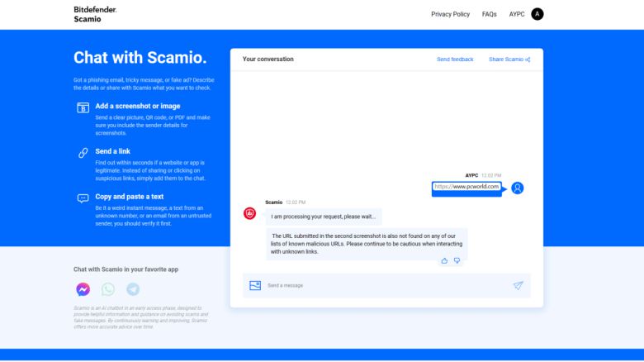Open the Privacy Policy page
Image resolution: width=644 pixels, height=362 pixels.
(450, 14)
